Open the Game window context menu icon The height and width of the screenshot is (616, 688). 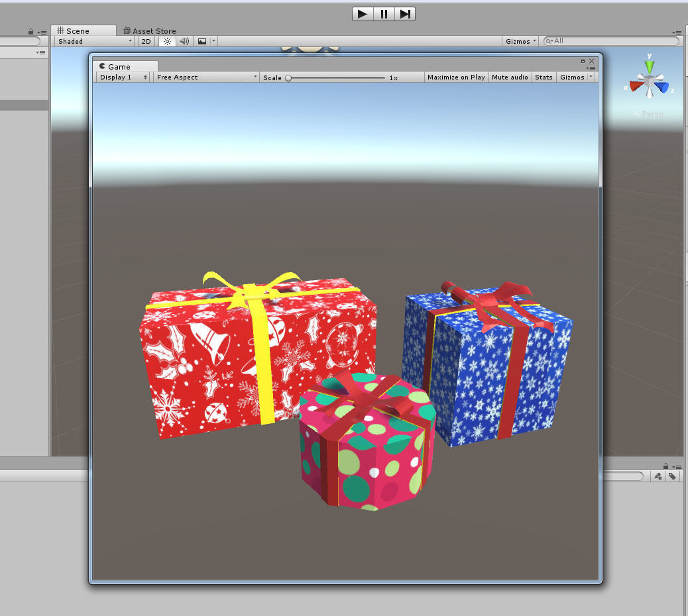(x=591, y=68)
